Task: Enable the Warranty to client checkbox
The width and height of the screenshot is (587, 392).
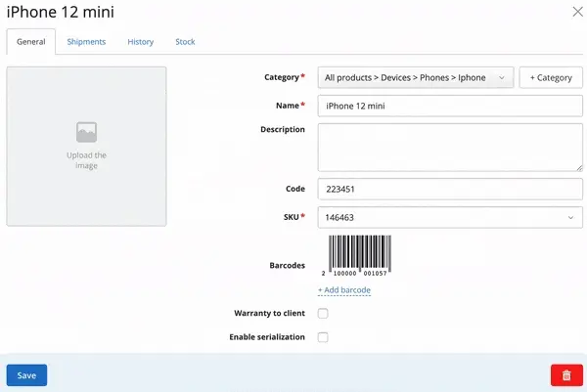Action: click(x=323, y=313)
